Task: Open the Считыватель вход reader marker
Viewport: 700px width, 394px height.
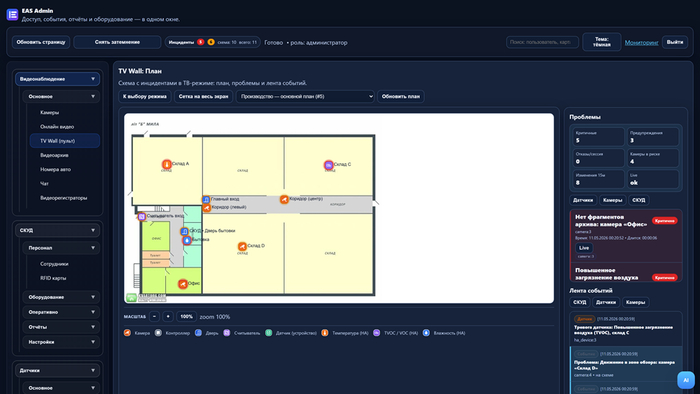Action: 142,216
